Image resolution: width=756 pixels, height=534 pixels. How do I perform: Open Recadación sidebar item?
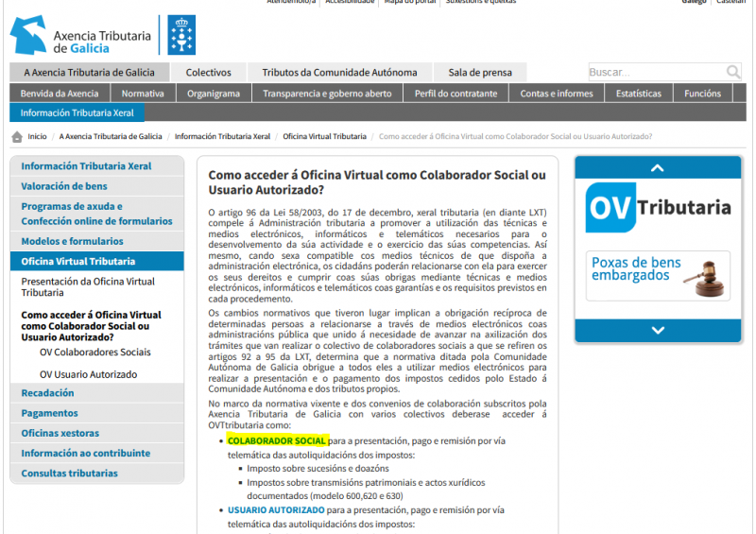point(97,393)
